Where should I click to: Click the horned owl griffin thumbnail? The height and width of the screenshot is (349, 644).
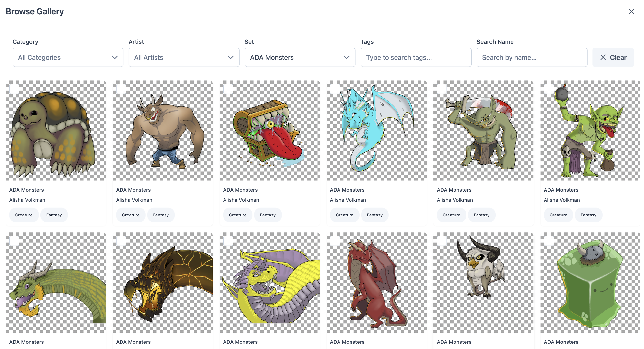tap(483, 282)
